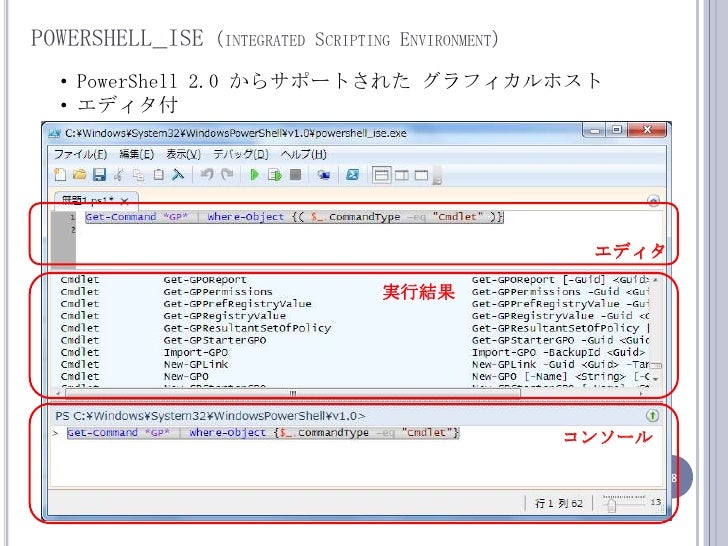Click the PS C:\Windows\System32 prompt path text
Screen dimensions: 728x546
coord(210,416)
